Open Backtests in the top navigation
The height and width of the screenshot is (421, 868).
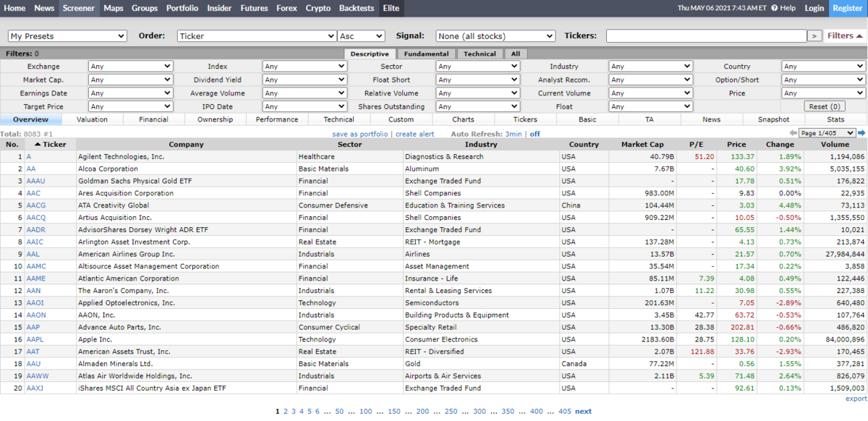[x=357, y=8]
